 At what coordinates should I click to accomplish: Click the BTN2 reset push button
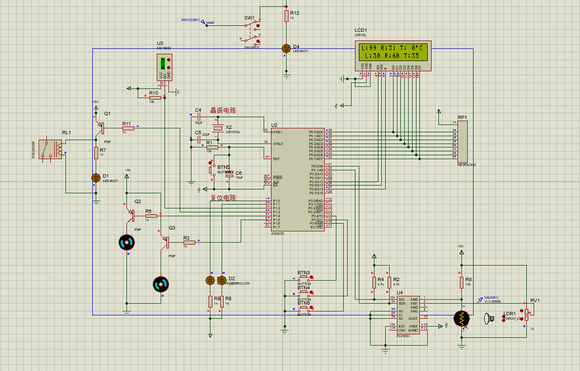pos(212,169)
